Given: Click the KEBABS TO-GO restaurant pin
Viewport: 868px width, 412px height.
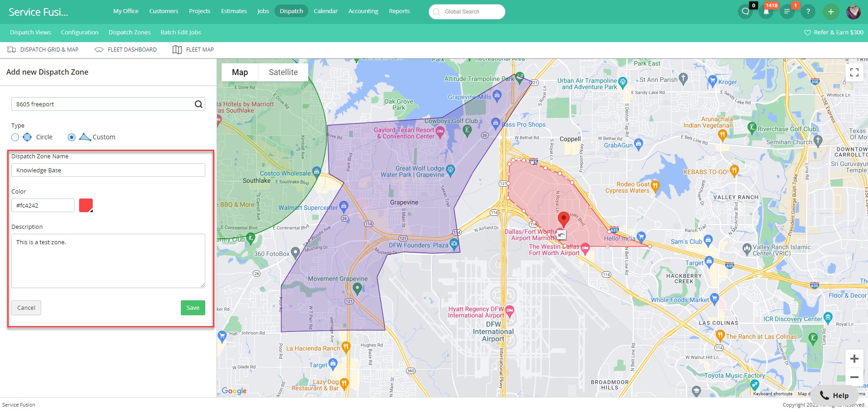Looking at the screenshot, I should click(x=734, y=170).
